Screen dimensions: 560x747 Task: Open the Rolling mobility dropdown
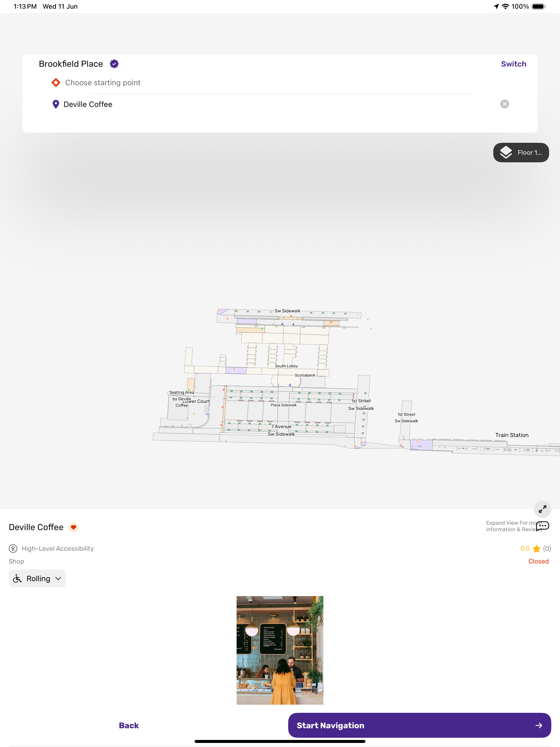(x=37, y=578)
